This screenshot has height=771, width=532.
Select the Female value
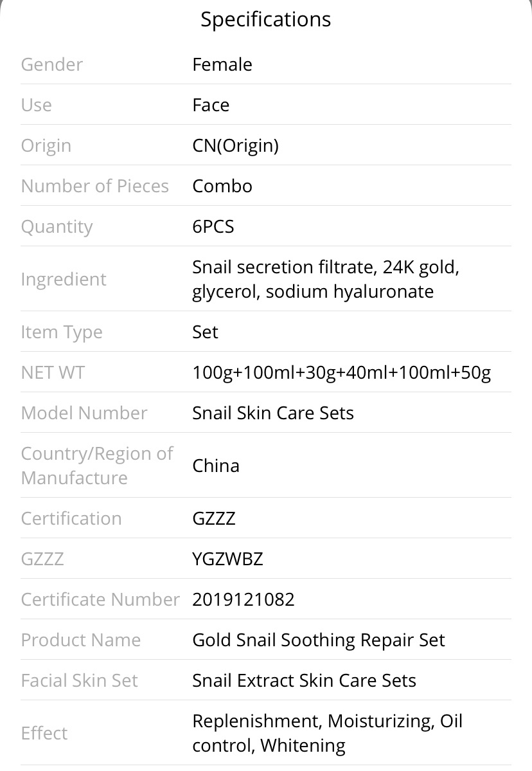tap(222, 64)
